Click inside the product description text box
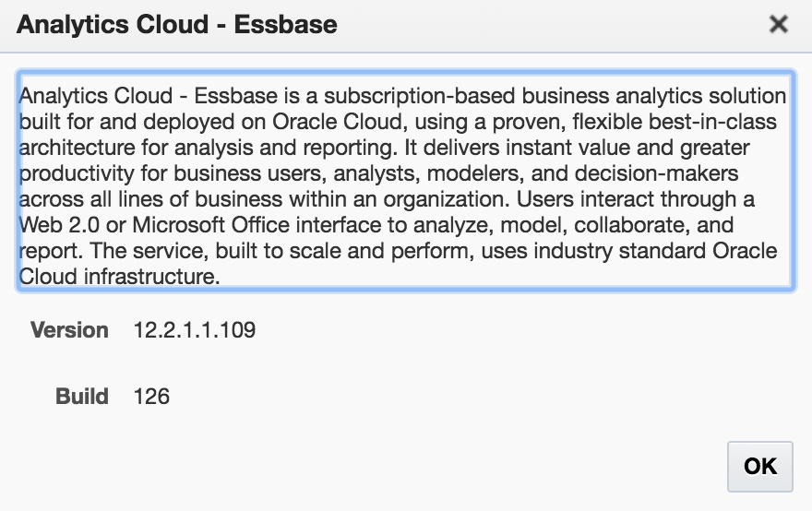Image resolution: width=812 pixels, height=511 pixels. (405, 180)
